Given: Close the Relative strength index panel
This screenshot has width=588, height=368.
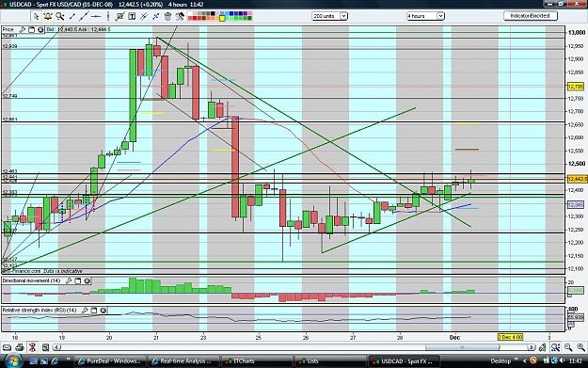Looking at the screenshot, I should click(x=103, y=311).
